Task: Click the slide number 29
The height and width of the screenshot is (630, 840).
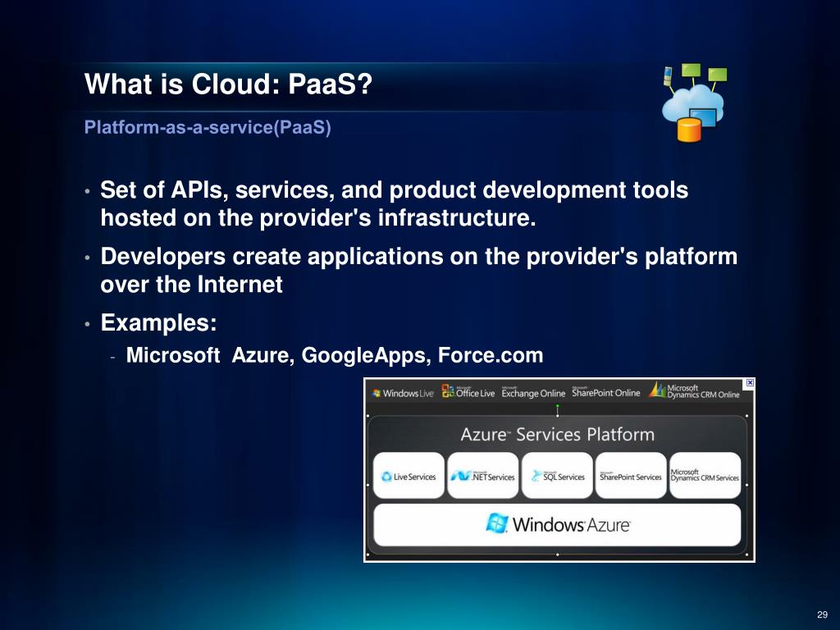Action: pos(822,614)
